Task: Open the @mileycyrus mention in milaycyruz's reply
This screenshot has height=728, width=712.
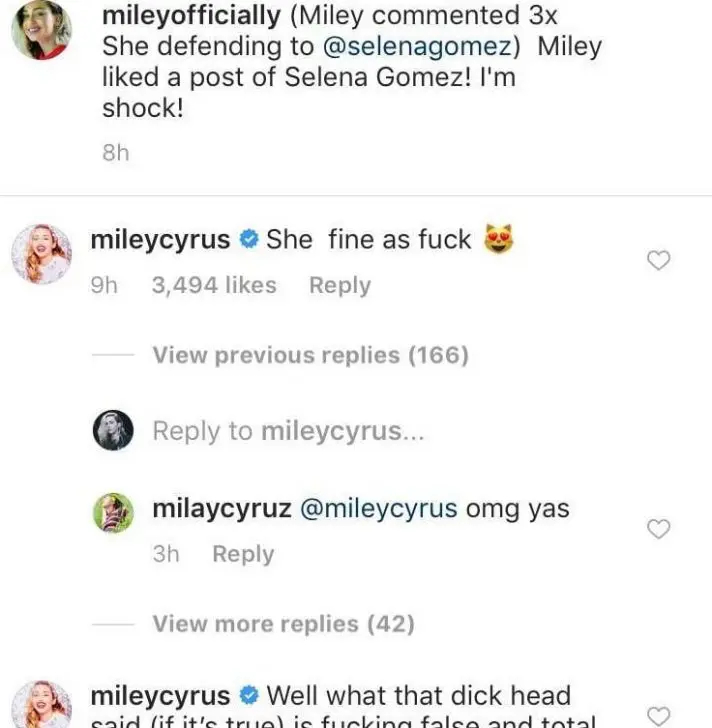Action: (x=378, y=508)
